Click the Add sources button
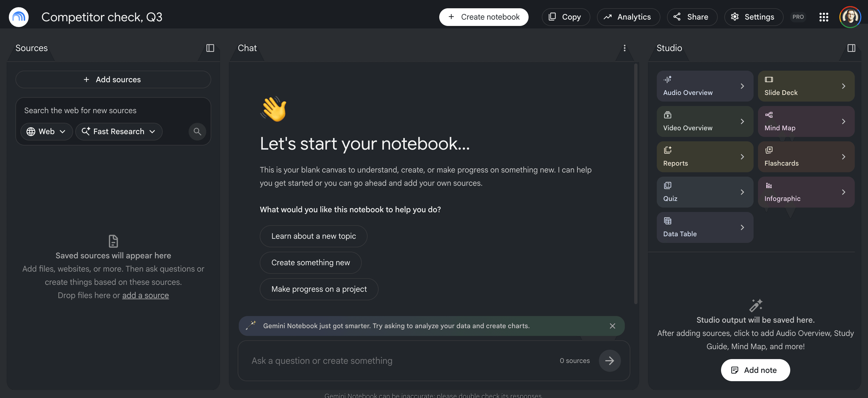Image resolution: width=868 pixels, height=398 pixels. tap(113, 79)
